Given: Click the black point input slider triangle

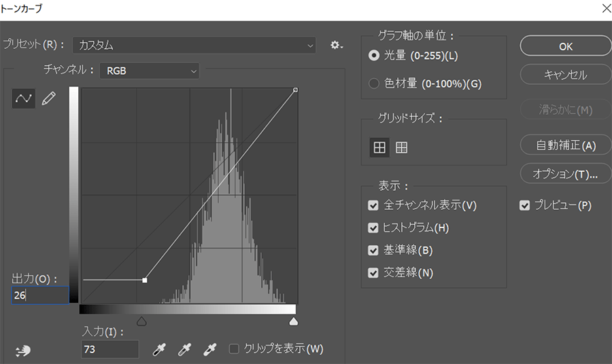Looking at the screenshot, I should [x=141, y=321].
